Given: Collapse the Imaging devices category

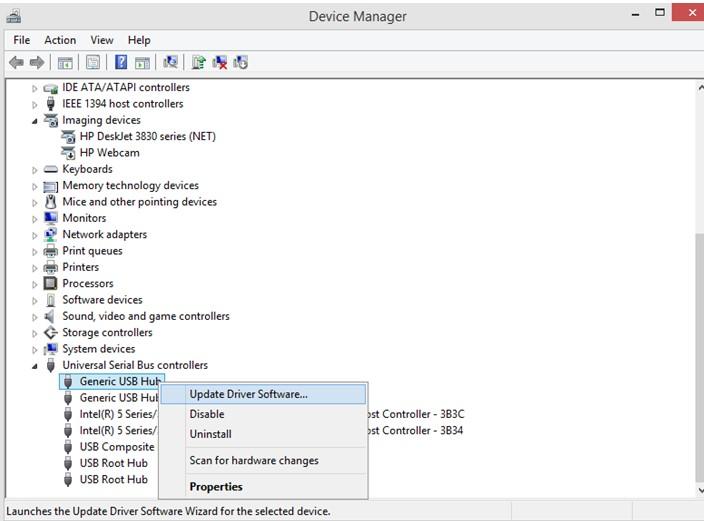Looking at the screenshot, I should point(35,121).
